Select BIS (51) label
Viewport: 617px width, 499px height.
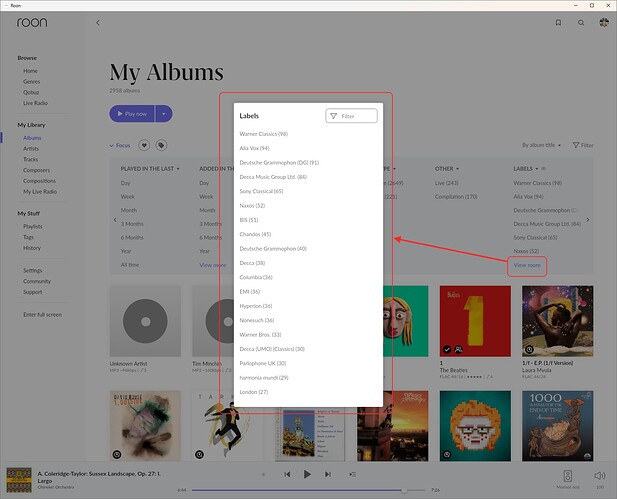(249, 220)
